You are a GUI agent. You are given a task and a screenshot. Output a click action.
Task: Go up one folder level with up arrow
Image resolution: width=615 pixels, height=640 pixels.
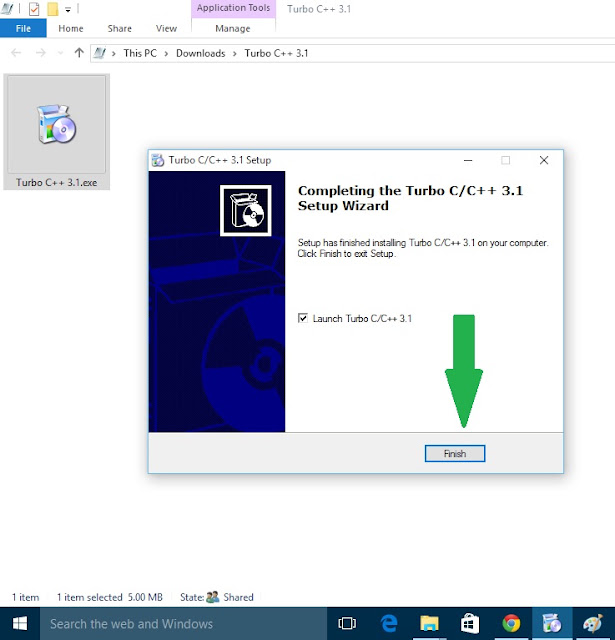tap(79, 53)
